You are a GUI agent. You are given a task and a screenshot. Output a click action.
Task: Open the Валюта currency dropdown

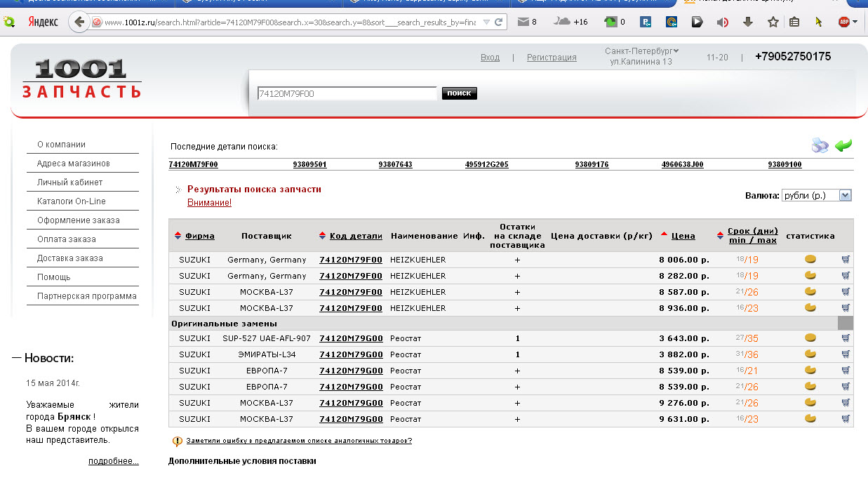coord(816,196)
